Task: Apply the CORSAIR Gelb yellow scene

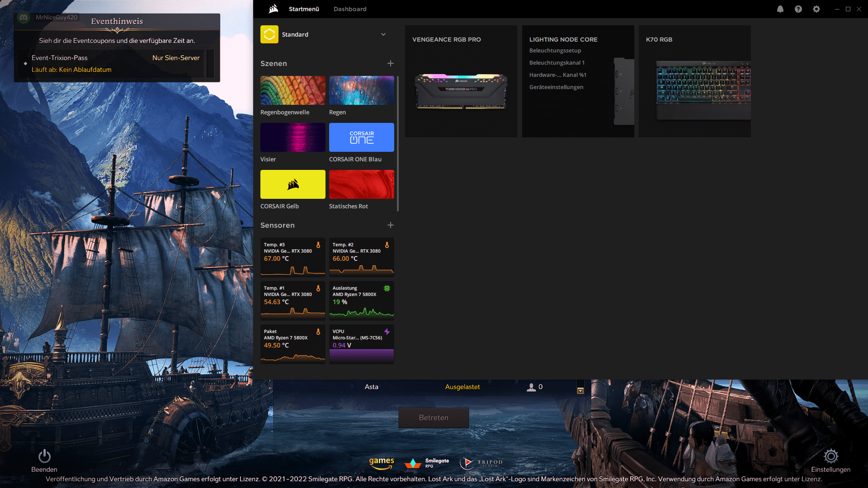Action: 293,184
